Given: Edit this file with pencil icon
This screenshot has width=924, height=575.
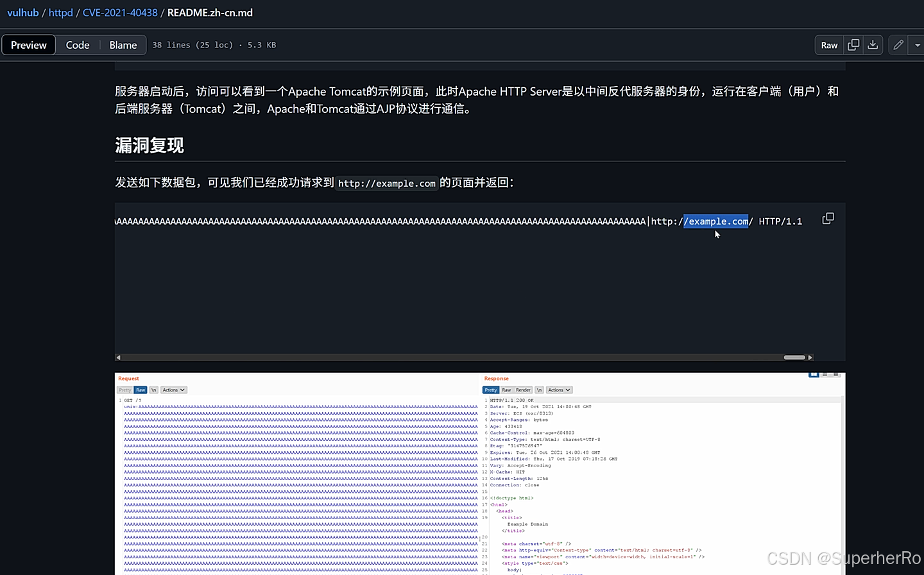Looking at the screenshot, I should [x=898, y=45].
